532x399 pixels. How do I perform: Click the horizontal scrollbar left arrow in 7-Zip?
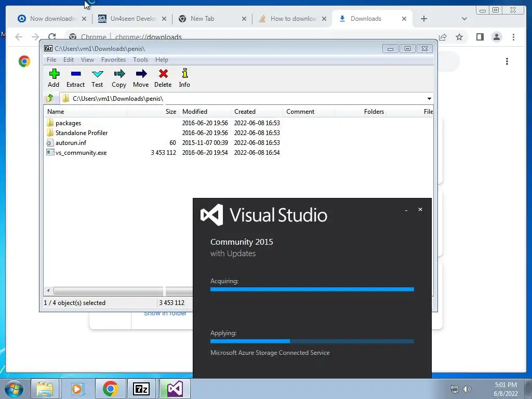(48, 291)
